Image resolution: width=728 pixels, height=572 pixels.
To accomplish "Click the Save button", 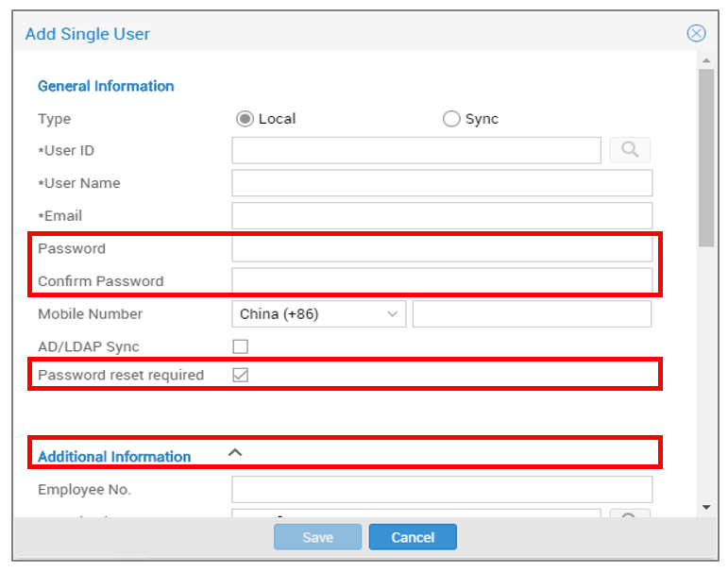I will (317, 537).
